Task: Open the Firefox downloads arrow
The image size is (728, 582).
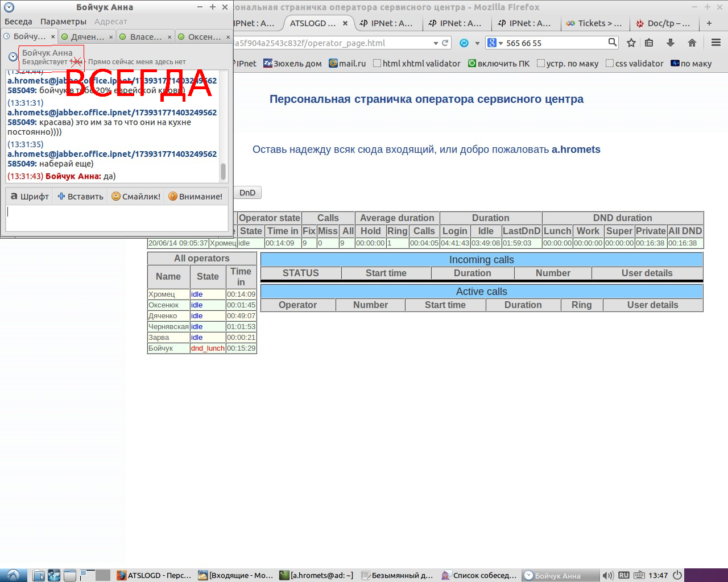Action: click(x=671, y=43)
